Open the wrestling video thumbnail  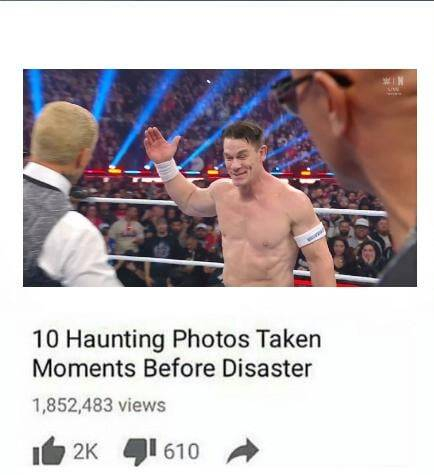point(220,178)
